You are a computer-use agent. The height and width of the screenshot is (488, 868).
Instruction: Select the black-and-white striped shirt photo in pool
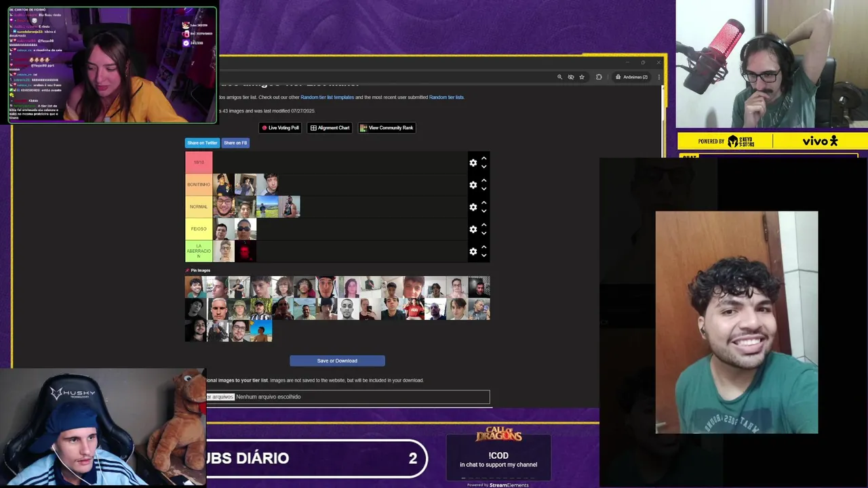261,309
